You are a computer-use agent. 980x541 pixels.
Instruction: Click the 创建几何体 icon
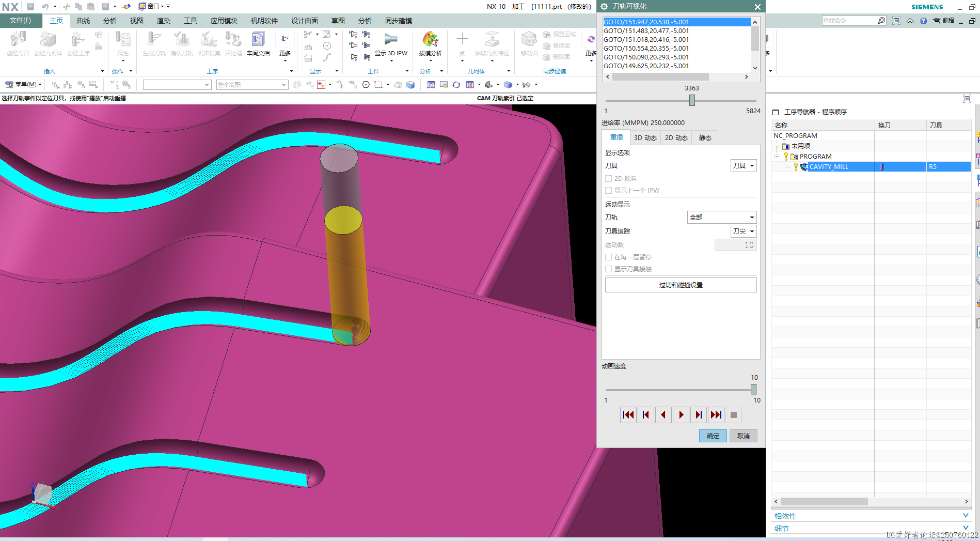coord(48,43)
